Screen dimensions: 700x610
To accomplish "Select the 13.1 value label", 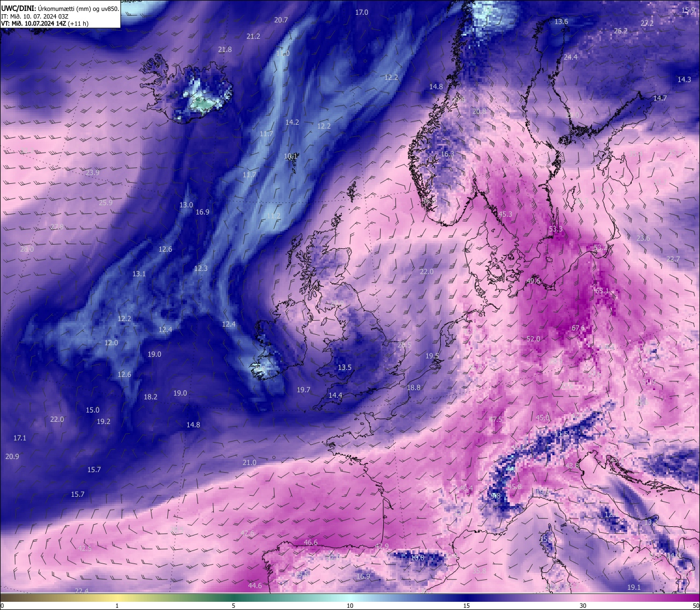I will click(x=139, y=274).
